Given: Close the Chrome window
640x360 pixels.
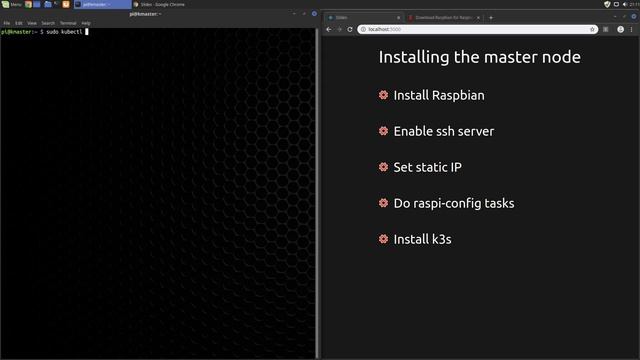Looking at the screenshot, I should [x=633, y=17].
